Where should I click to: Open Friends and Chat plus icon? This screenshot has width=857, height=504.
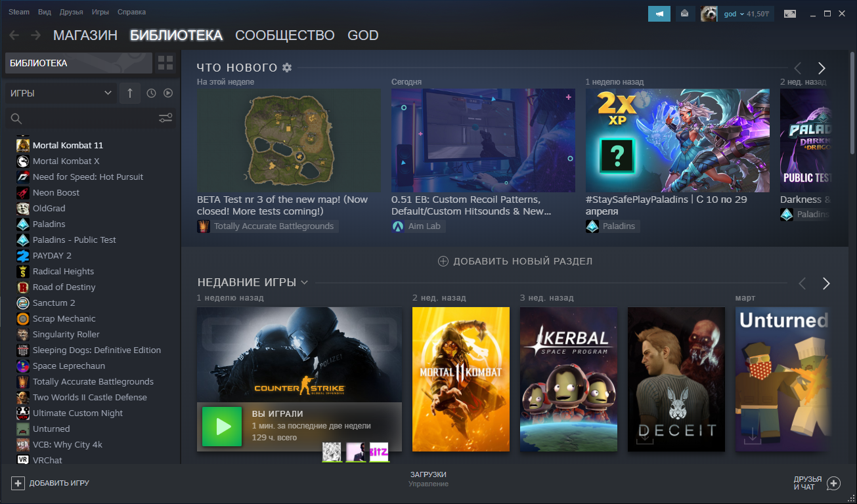click(x=833, y=484)
